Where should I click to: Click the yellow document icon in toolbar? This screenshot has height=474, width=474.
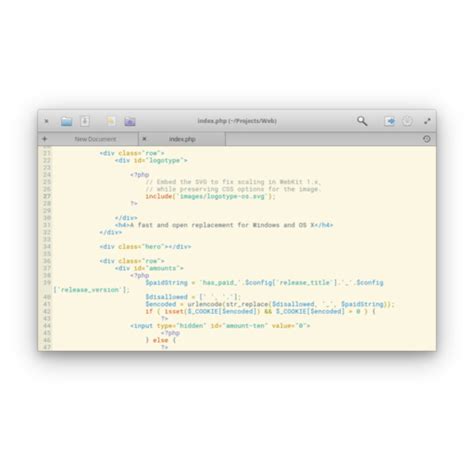click(111, 121)
